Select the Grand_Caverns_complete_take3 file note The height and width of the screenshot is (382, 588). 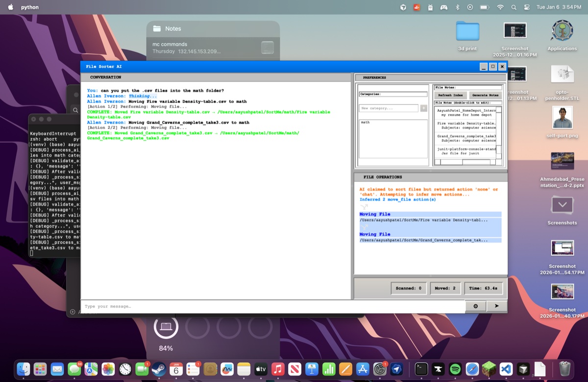(x=465, y=138)
